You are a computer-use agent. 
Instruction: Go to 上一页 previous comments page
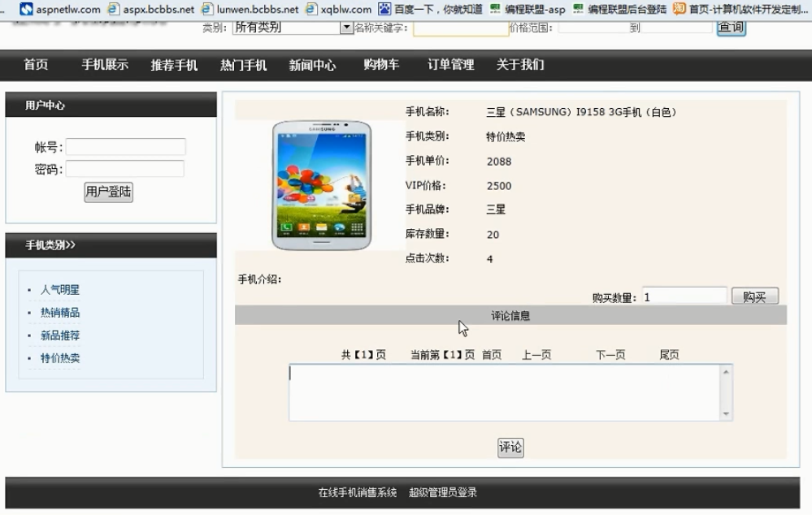536,355
